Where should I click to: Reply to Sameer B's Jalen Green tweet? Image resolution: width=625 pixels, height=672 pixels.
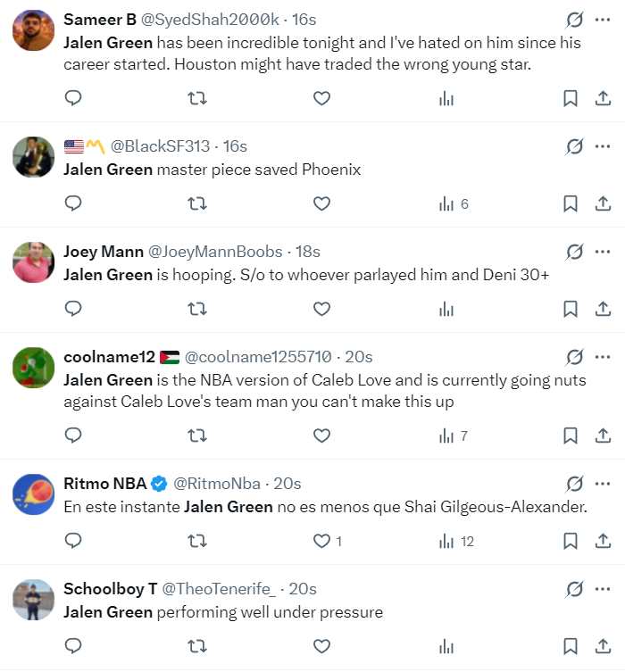(74, 99)
